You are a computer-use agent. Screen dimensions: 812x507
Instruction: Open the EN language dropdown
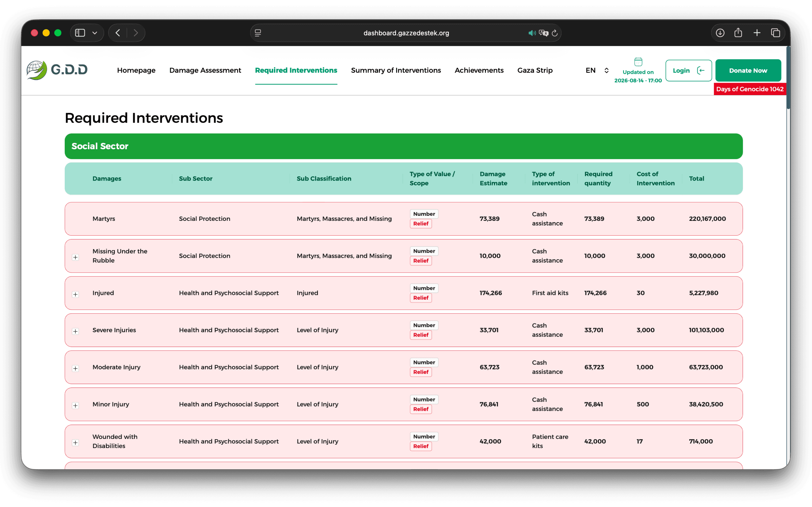(x=597, y=70)
